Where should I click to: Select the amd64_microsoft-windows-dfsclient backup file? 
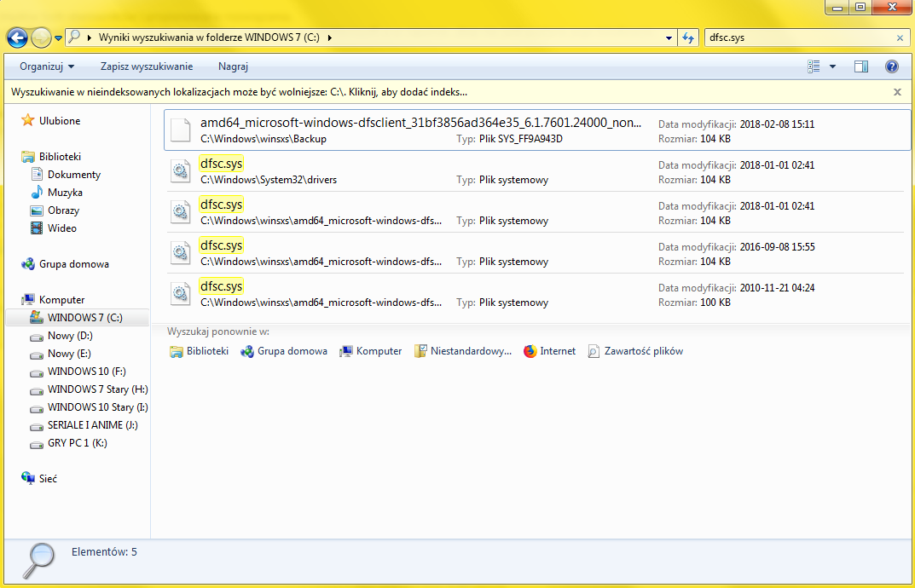coord(537,130)
